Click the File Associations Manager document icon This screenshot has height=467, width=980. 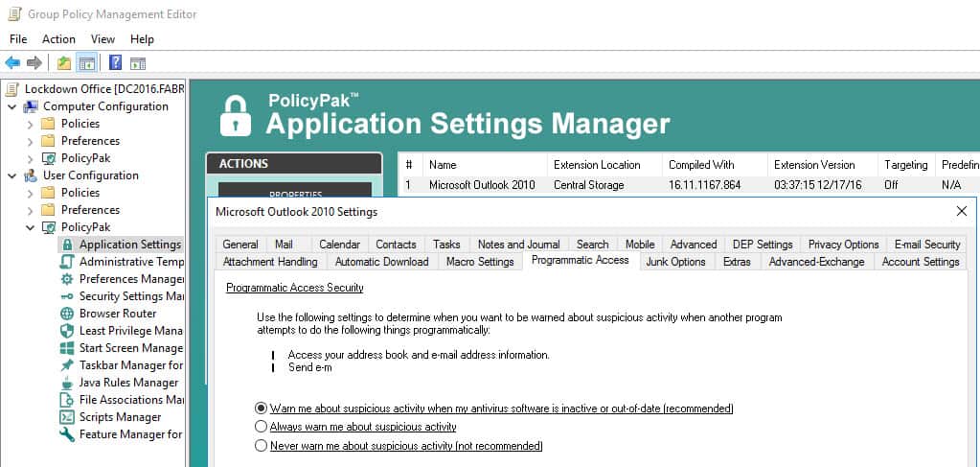(x=67, y=399)
